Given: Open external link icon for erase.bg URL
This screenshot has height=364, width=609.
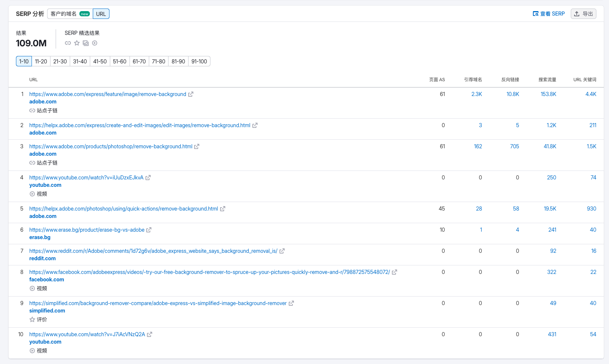Looking at the screenshot, I should (x=149, y=230).
